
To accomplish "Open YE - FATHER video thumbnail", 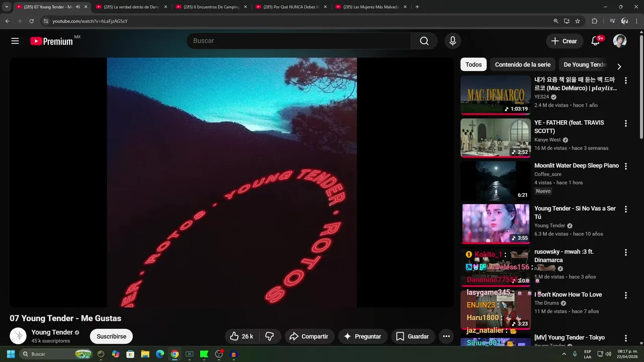I will 496,138.
